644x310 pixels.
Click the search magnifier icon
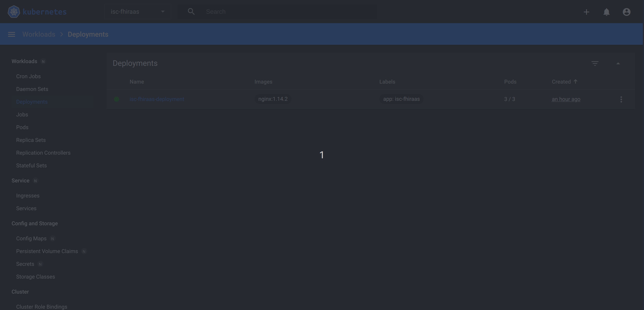point(191,12)
